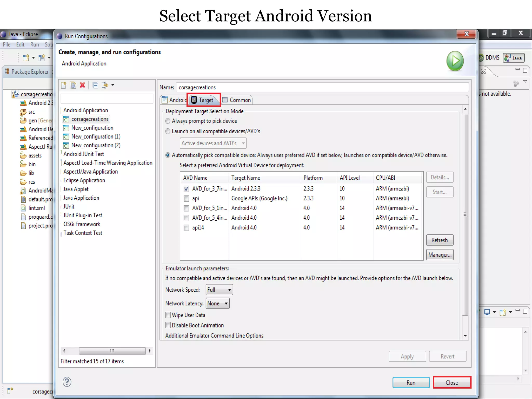This screenshot has height=399, width=532.
Task: Click the Collapse All configurations icon
Action: pos(95,85)
